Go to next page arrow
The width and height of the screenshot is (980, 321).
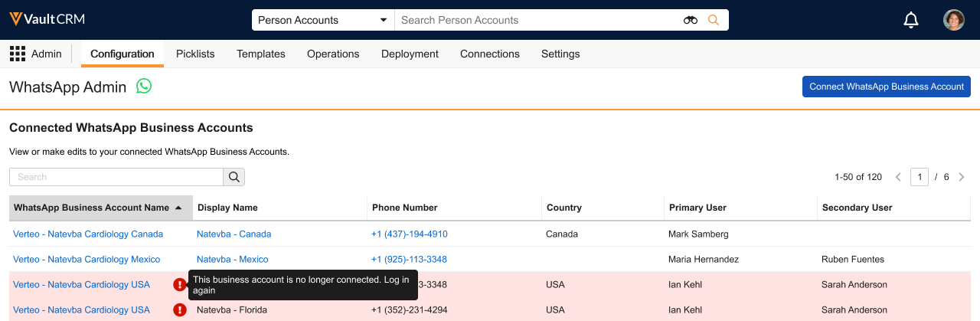tap(962, 177)
